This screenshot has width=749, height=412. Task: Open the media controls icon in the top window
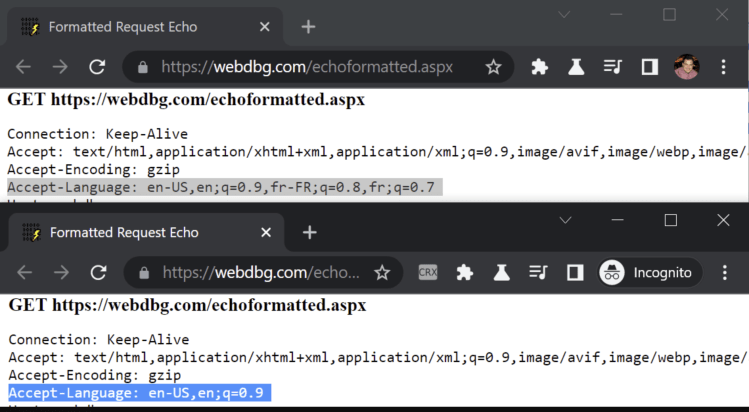point(612,67)
